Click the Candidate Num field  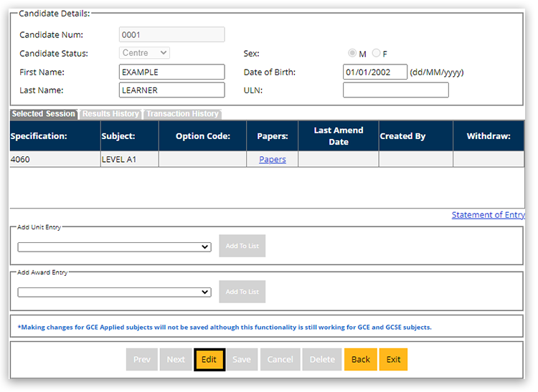pos(171,34)
